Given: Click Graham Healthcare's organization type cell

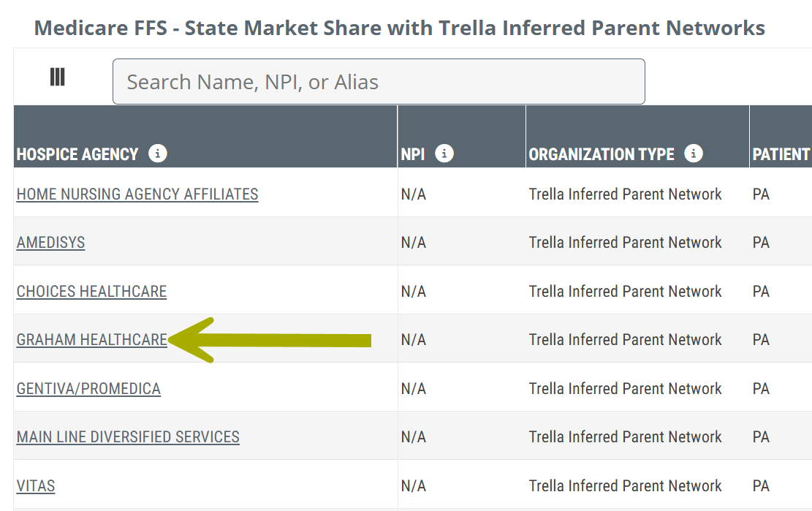Looking at the screenshot, I should click(x=625, y=340).
